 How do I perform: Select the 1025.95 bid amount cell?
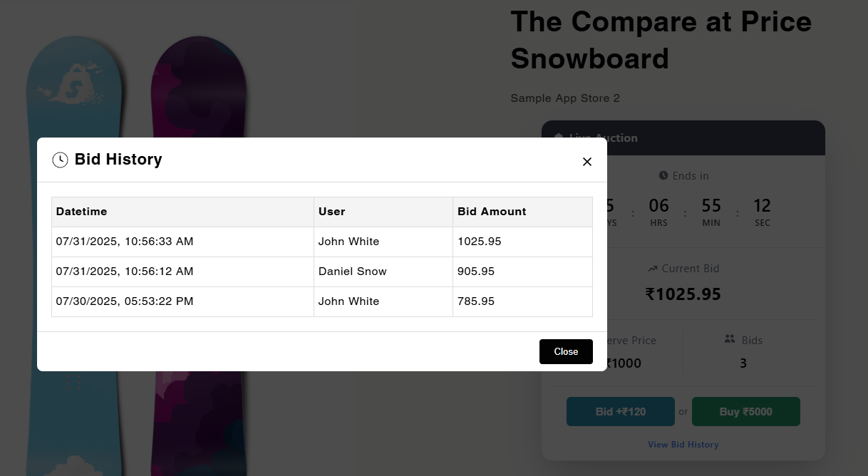click(x=480, y=242)
